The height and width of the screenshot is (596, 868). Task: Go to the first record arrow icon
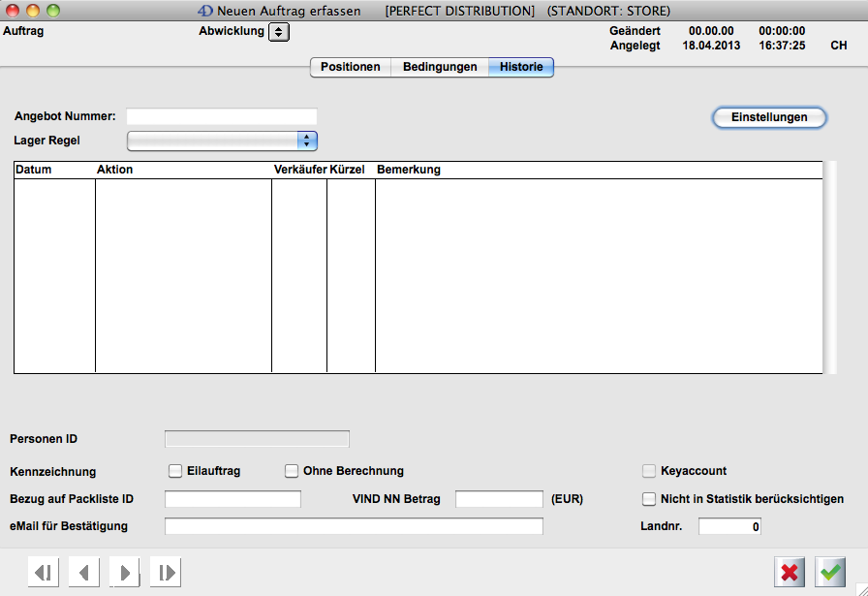coord(44,573)
